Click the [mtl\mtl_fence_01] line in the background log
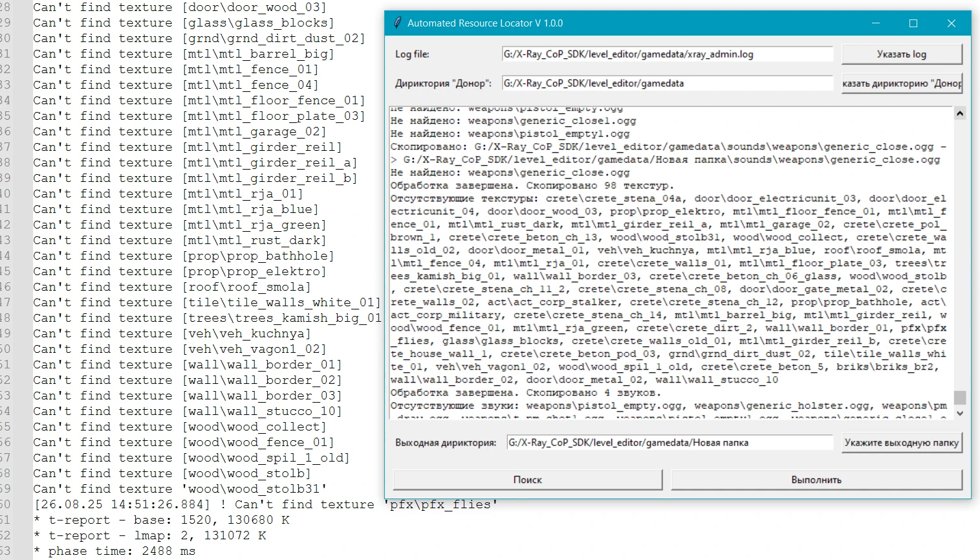This screenshot has width=980, height=560. [x=176, y=70]
